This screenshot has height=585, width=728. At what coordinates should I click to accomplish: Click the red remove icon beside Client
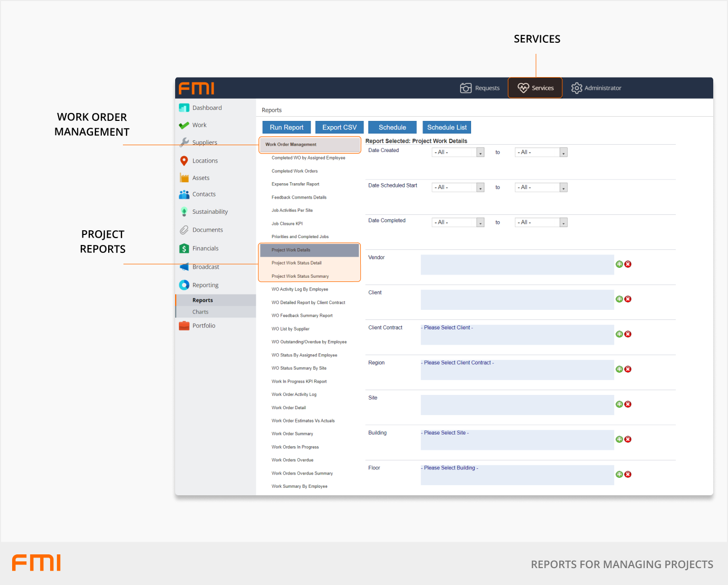pyautogui.click(x=628, y=299)
